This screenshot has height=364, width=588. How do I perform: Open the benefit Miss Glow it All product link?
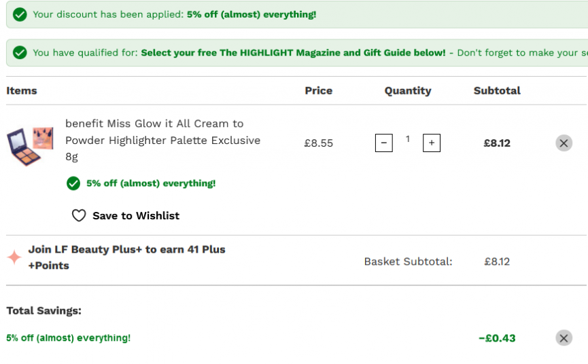[162, 140]
